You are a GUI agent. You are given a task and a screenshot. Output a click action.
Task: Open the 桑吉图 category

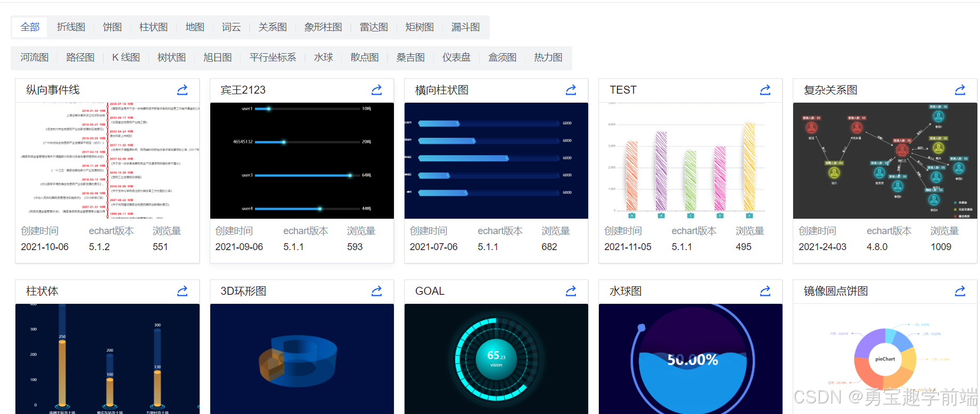tap(410, 57)
